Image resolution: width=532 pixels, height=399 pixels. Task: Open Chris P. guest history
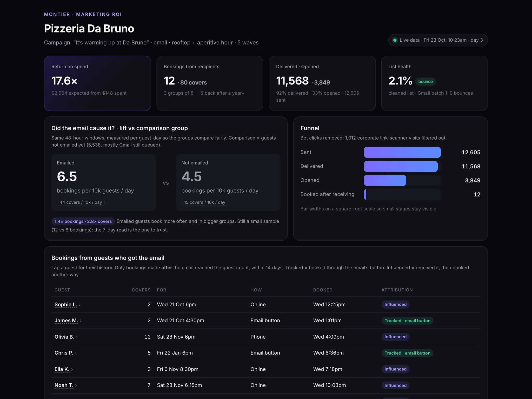click(64, 353)
